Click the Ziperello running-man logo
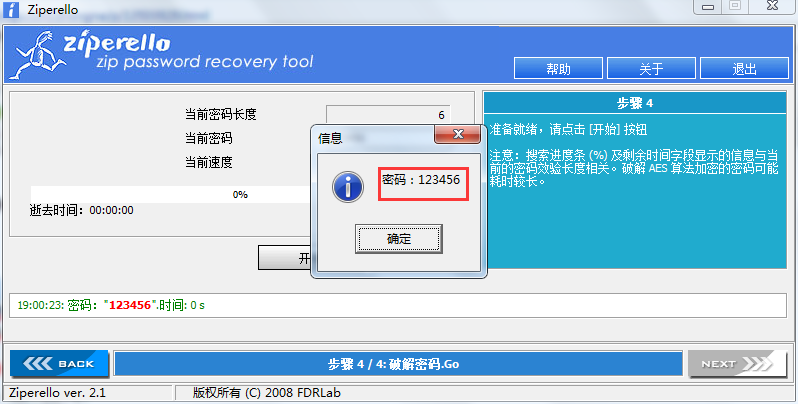 pos(40,55)
